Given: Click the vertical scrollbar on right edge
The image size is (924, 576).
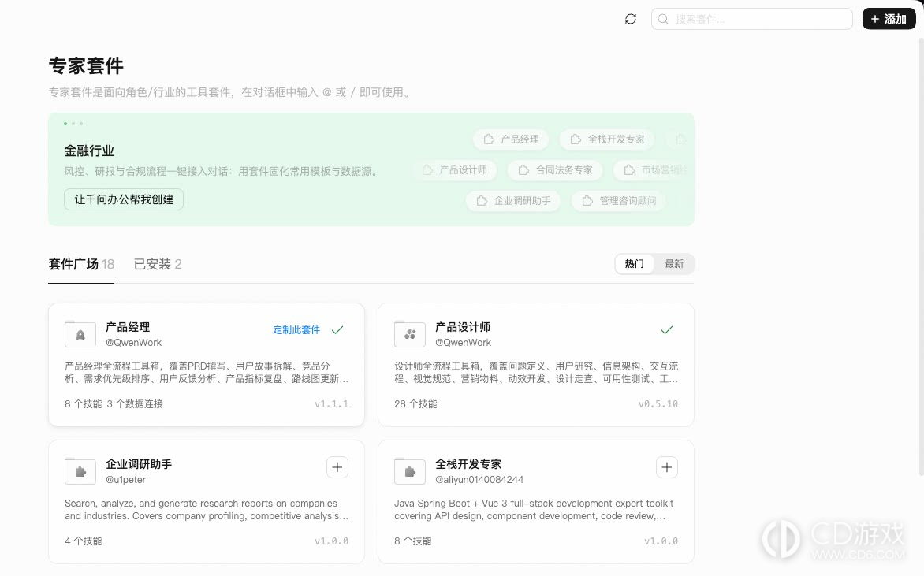Looking at the screenshot, I should [922, 256].
